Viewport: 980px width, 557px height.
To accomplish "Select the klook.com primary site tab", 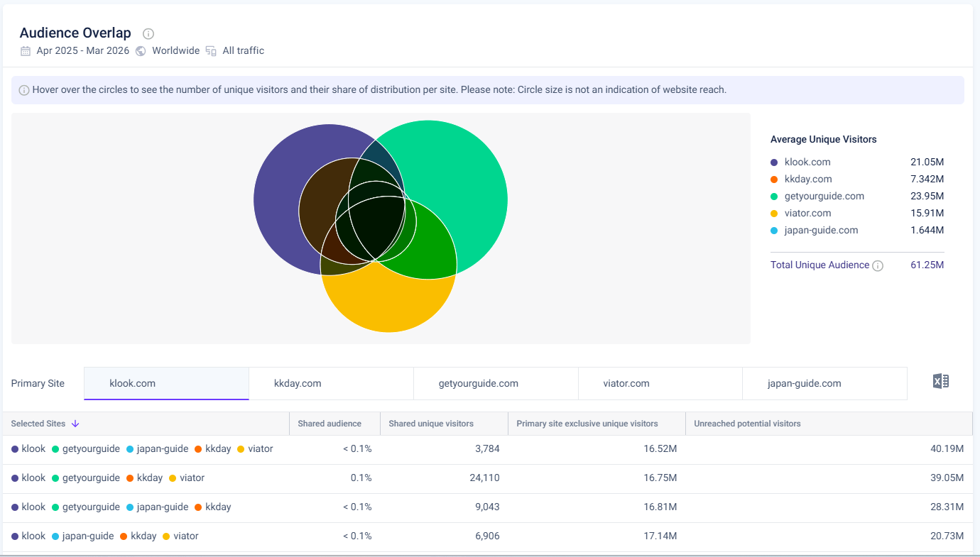I will [x=166, y=383].
